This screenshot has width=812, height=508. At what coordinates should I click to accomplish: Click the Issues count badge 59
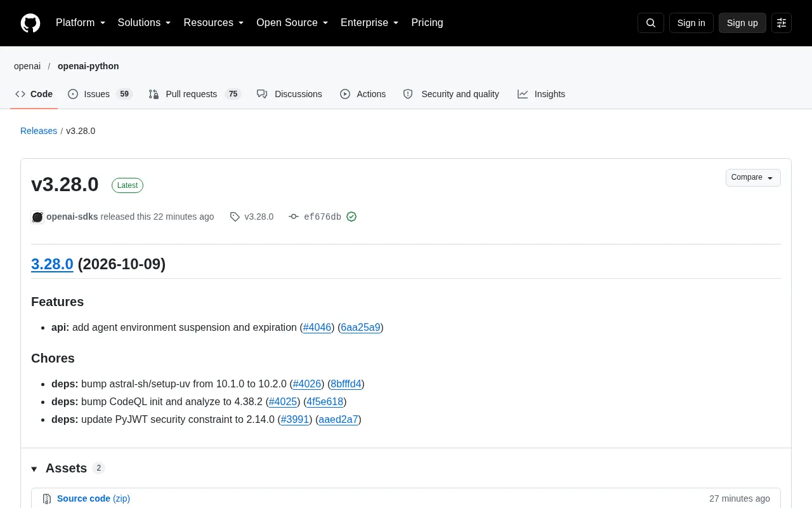(x=124, y=94)
